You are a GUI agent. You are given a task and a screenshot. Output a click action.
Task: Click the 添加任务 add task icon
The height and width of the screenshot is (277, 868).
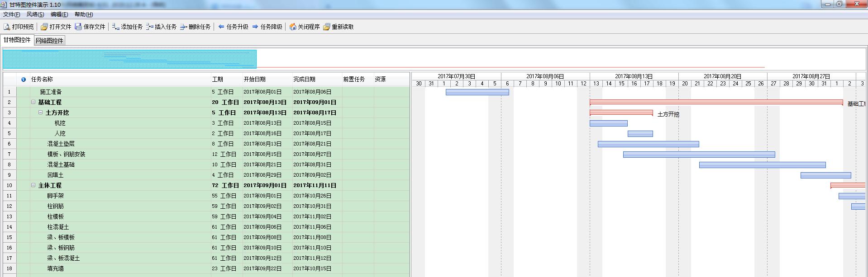point(116,27)
